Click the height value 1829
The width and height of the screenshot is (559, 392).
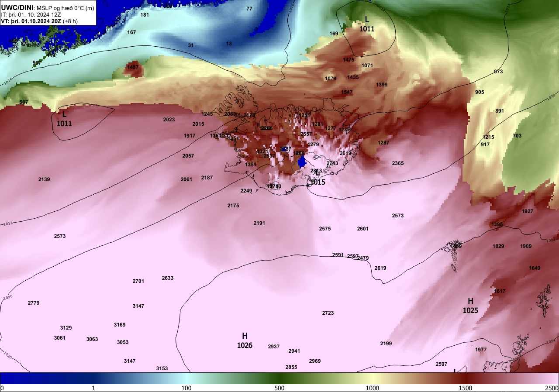(x=498, y=246)
